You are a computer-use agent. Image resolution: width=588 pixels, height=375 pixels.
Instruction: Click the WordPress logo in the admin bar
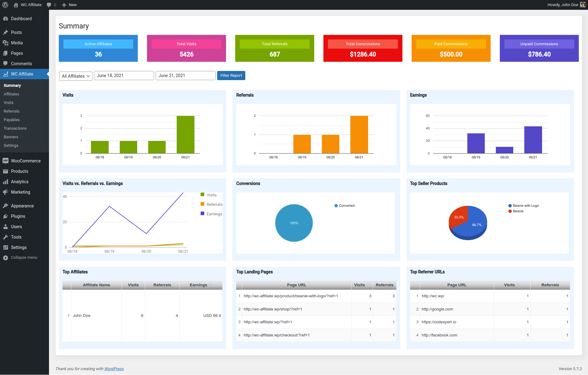5,5
